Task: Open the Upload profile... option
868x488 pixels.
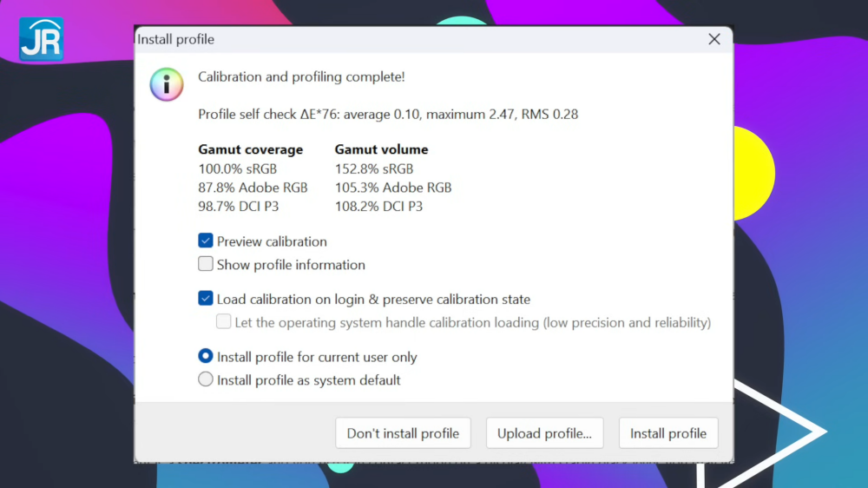Action: [x=544, y=433]
